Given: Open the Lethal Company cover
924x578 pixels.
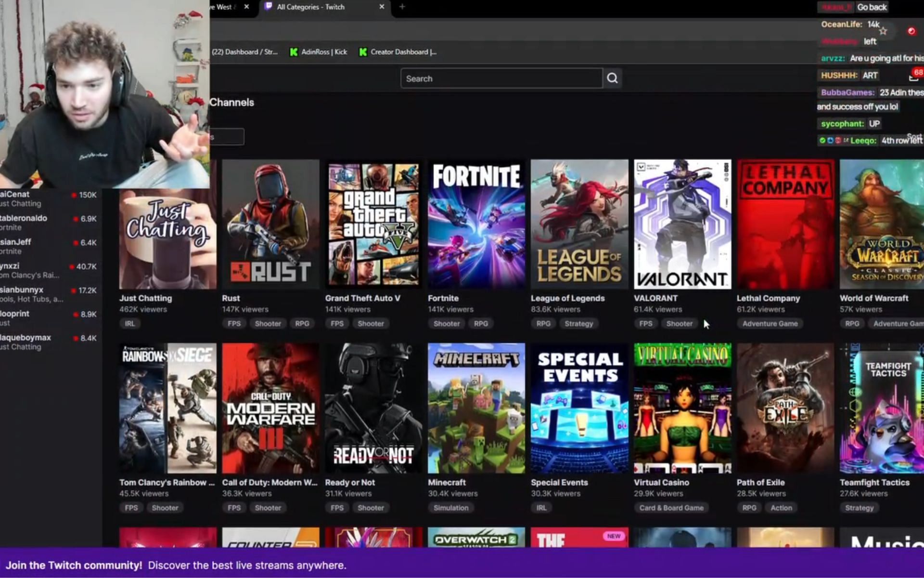Looking at the screenshot, I should click(x=785, y=224).
